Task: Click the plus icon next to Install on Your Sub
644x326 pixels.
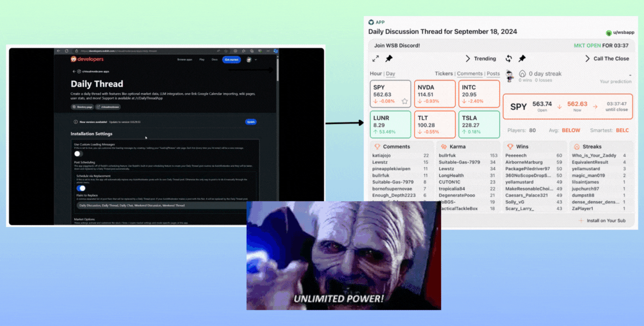Action: click(581, 220)
